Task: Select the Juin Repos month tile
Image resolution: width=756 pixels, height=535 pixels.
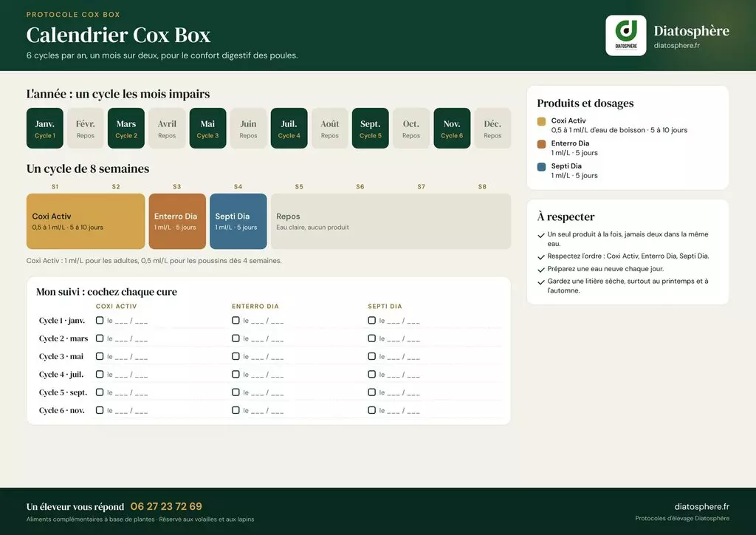Action: point(248,129)
